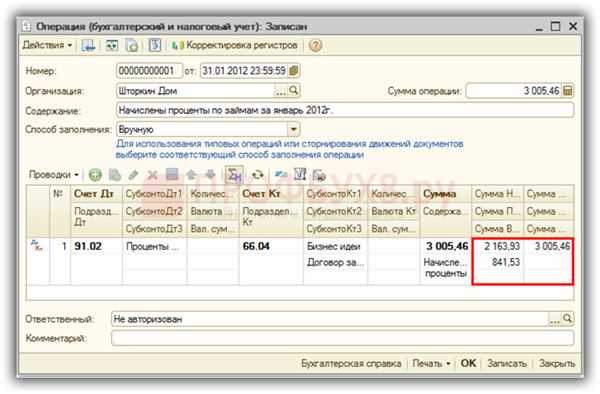Select the debit account cell 91.02
Screen dimensions: 600x394
click(96, 246)
